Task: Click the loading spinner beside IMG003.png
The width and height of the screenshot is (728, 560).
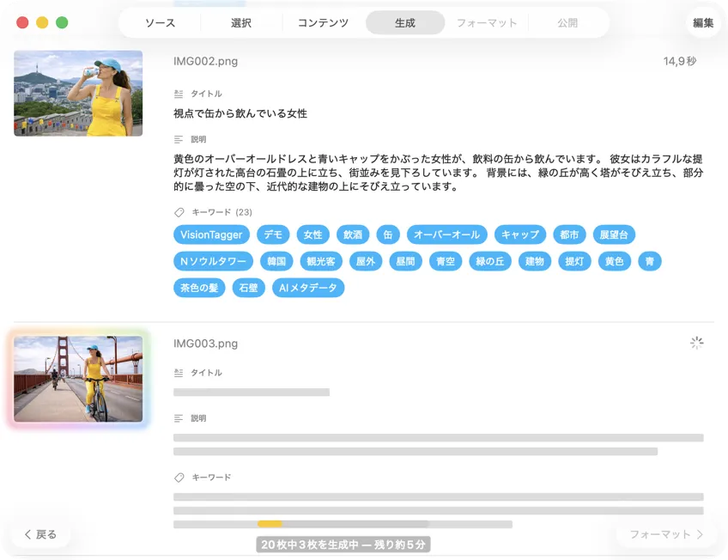Action: click(x=696, y=343)
